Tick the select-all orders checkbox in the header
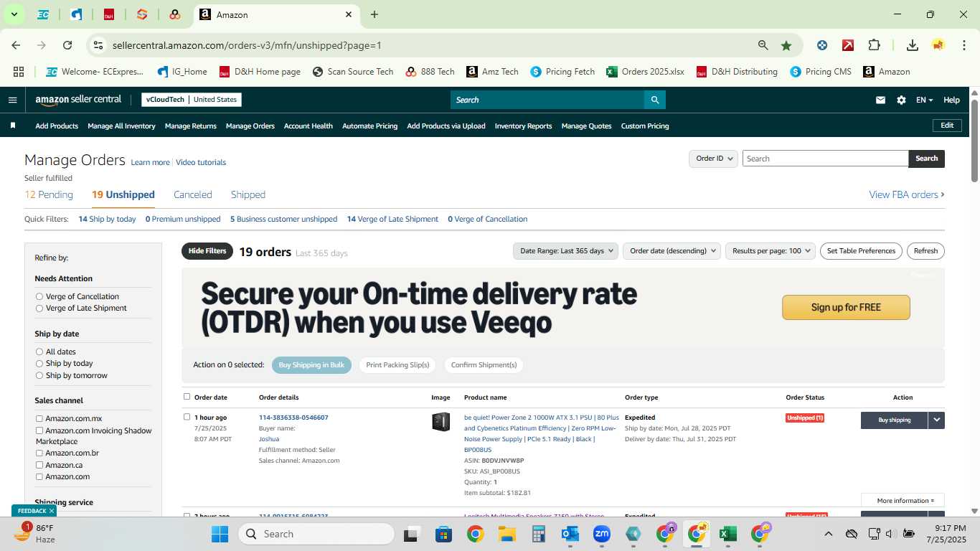 click(187, 397)
